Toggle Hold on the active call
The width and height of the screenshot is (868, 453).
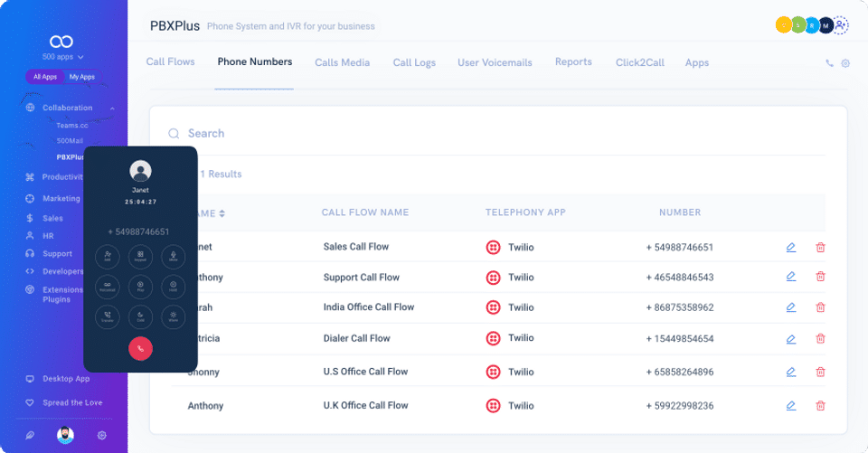pyautogui.click(x=173, y=288)
